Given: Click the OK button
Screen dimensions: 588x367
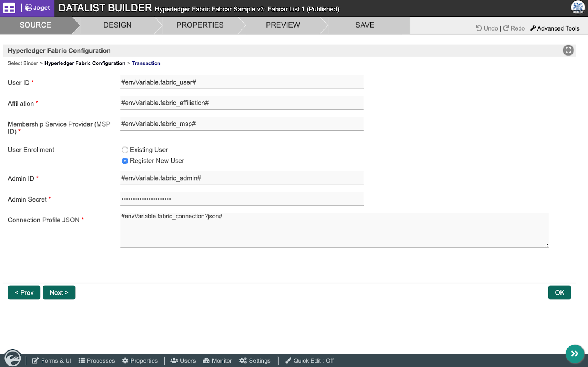Looking at the screenshot, I should 559,292.
